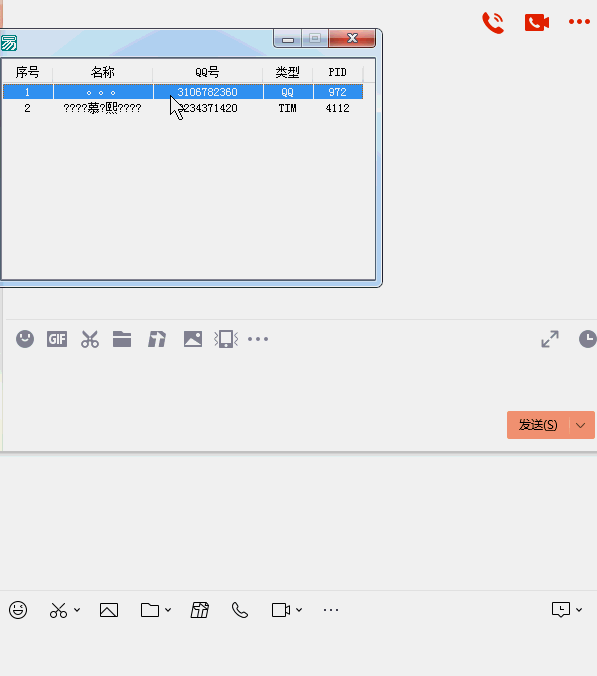
Task: Start a voice call with red phone icon
Action: coord(493,22)
